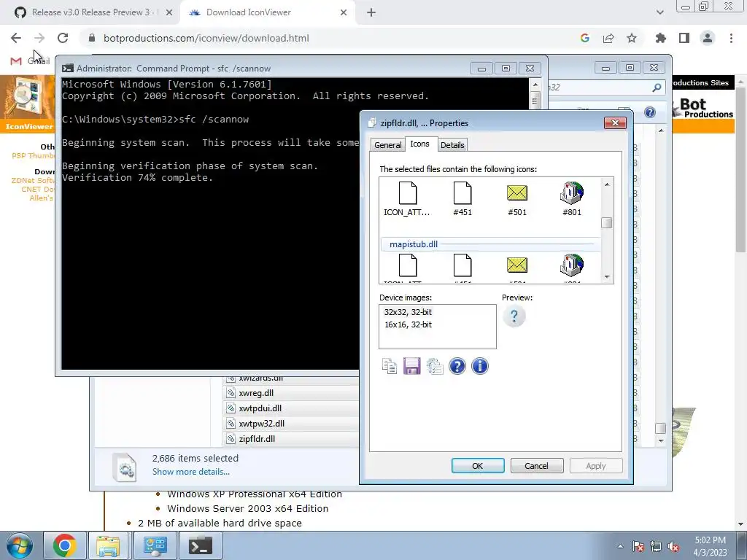Select xwreg.dll in Explorer file list

[x=256, y=393]
